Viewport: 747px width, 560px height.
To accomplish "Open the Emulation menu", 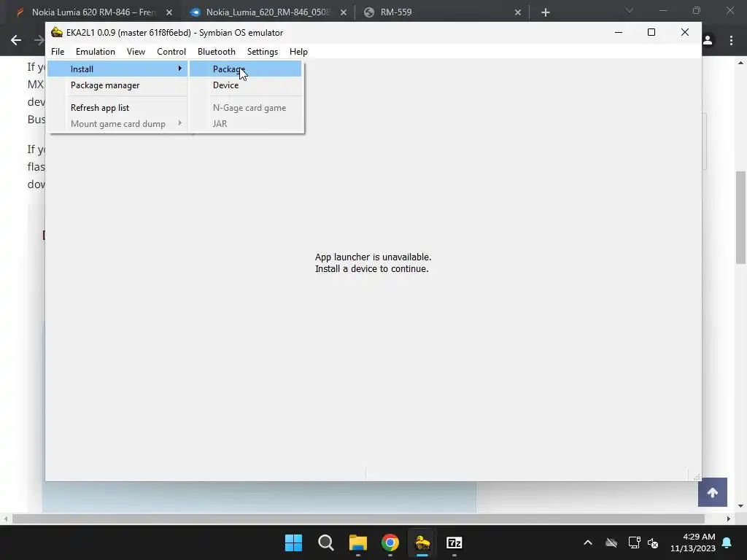I will (96, 52).
